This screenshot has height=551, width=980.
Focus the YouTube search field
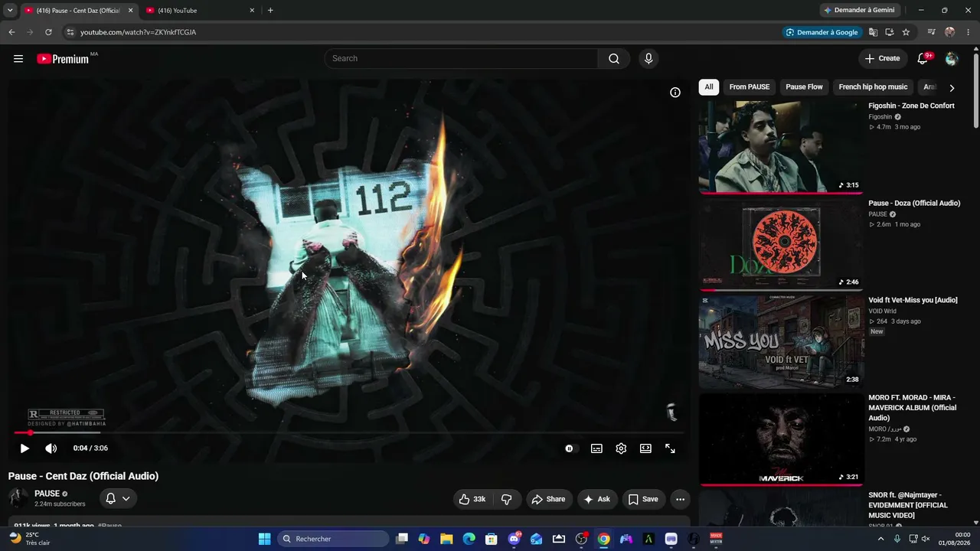[x=462, y=59]
